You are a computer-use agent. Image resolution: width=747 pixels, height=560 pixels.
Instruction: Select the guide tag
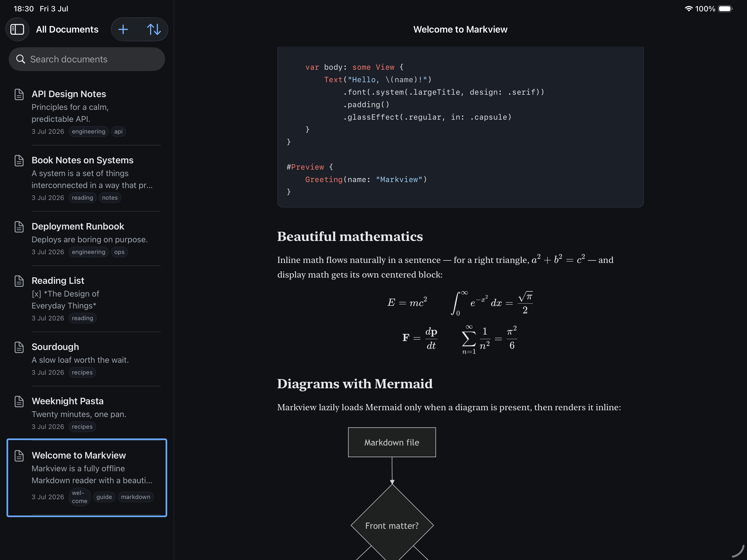click(x=104, y=497)
